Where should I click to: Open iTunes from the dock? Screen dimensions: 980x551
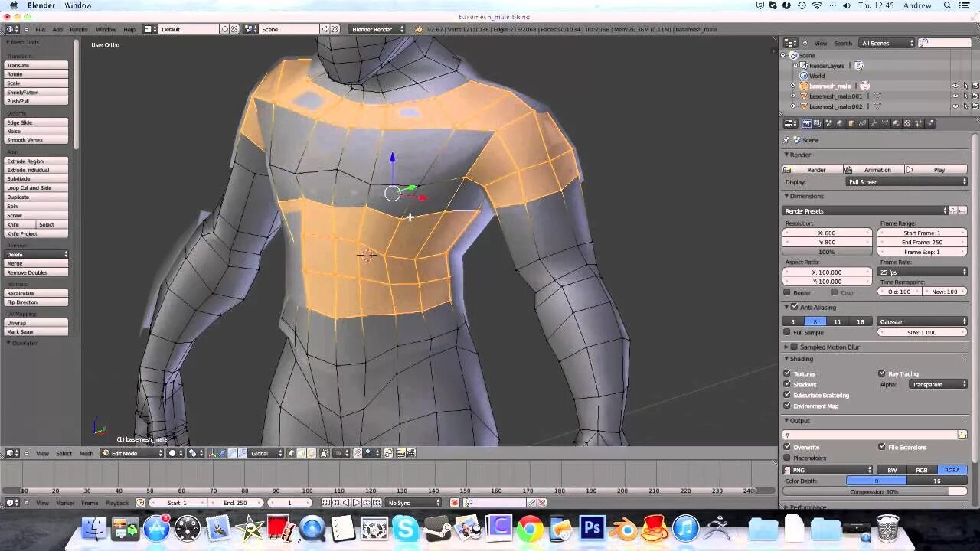[686, 529]
